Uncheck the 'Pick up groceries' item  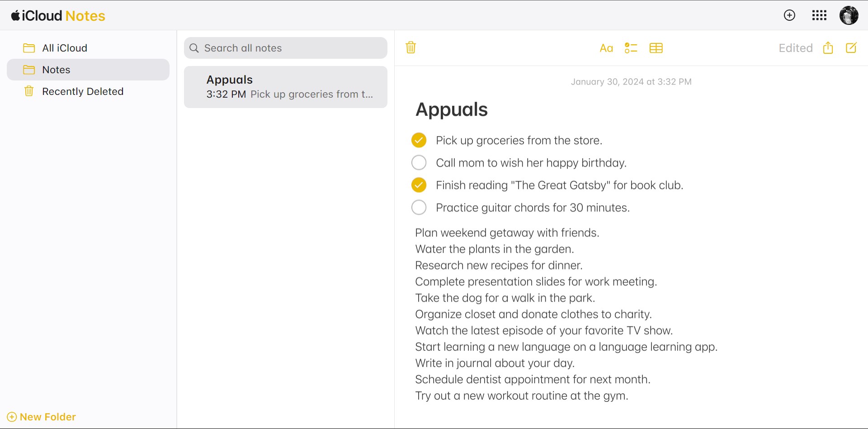[419, 140]
